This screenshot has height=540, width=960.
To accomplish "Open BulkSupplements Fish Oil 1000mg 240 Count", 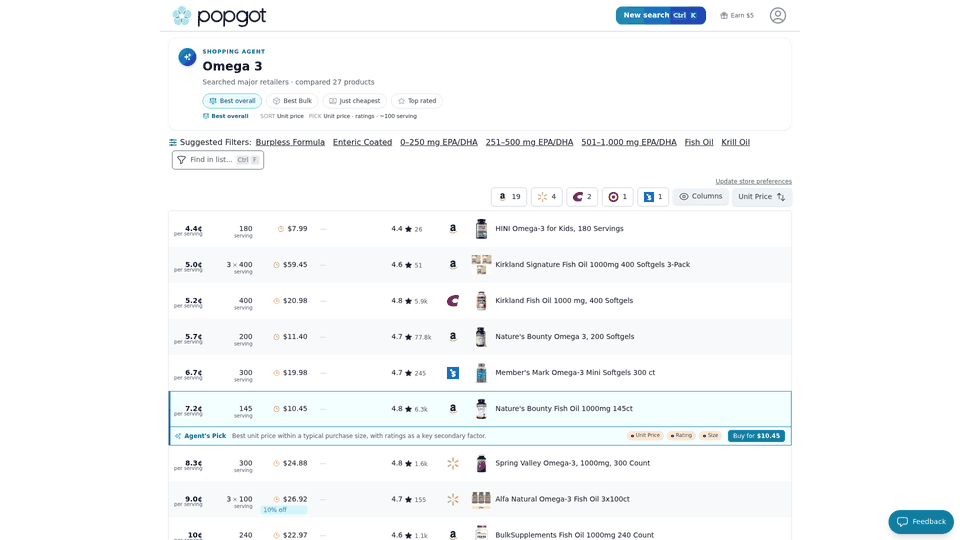I will point(574,535).
